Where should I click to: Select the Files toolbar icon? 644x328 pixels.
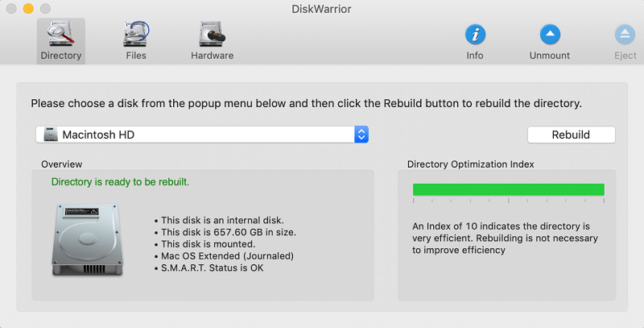[136, 34]
